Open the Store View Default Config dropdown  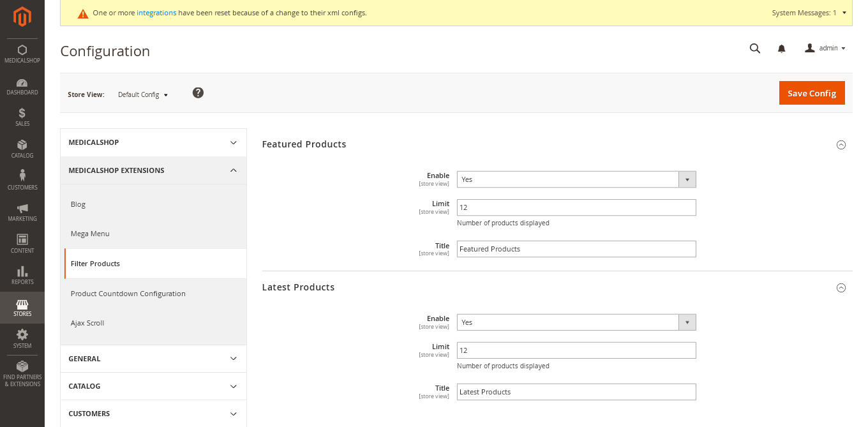click(x=143, y=94)
